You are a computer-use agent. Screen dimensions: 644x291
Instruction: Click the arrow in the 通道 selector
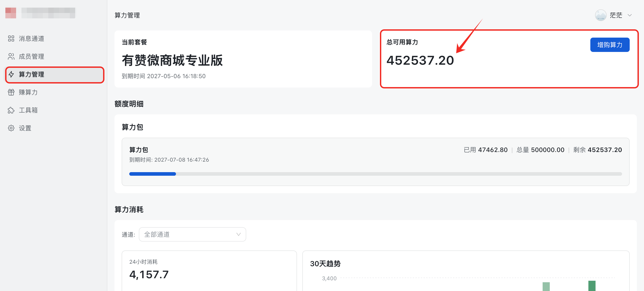tap(239, 234)
